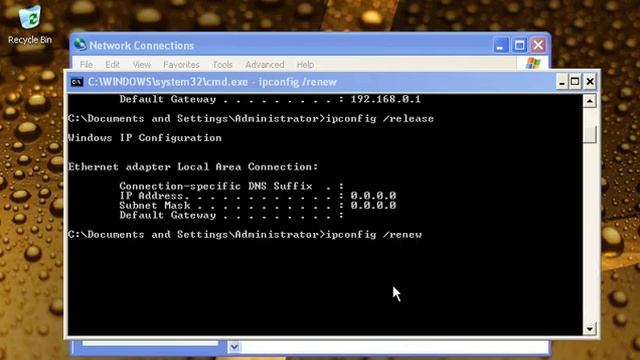Click the cmd.exe title bar console icon
640x360 pixels.
point(77,82)
